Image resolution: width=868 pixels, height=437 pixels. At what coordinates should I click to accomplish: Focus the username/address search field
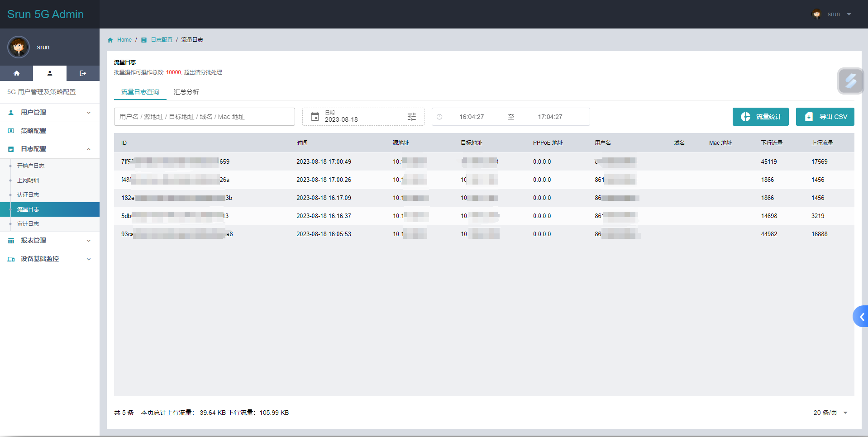pyautogui.click(x=205, y=117)
